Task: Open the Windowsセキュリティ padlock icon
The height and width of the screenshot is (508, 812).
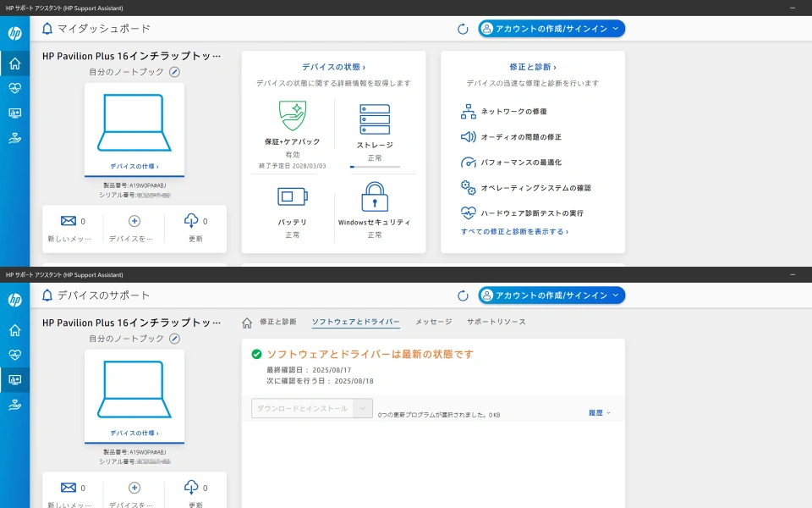Action: [x=375, y=196]
